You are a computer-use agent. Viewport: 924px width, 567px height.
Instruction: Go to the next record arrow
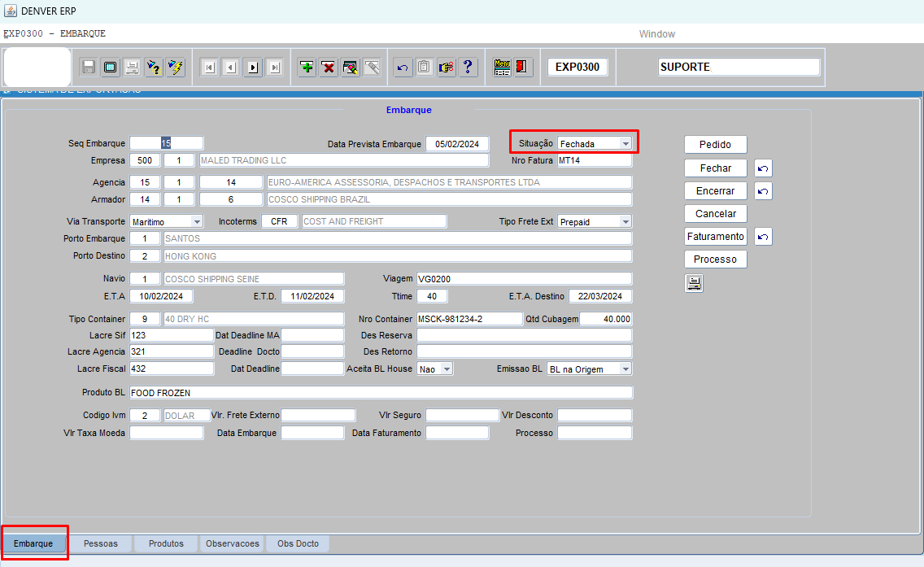click(x=253, y=68)
